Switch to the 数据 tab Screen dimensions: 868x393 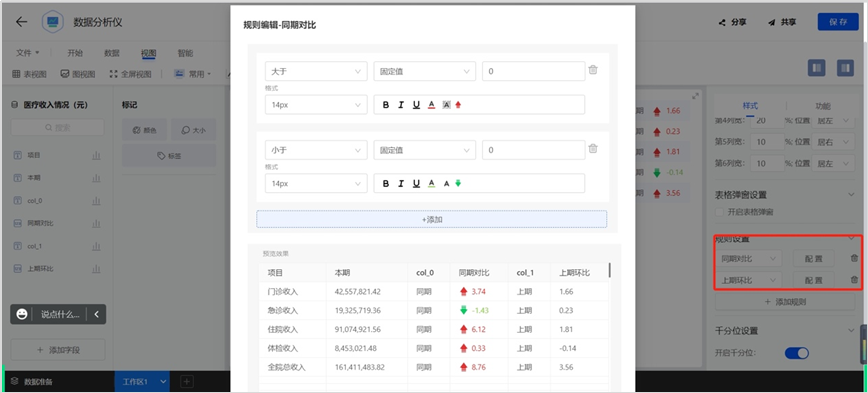point(112,53)
